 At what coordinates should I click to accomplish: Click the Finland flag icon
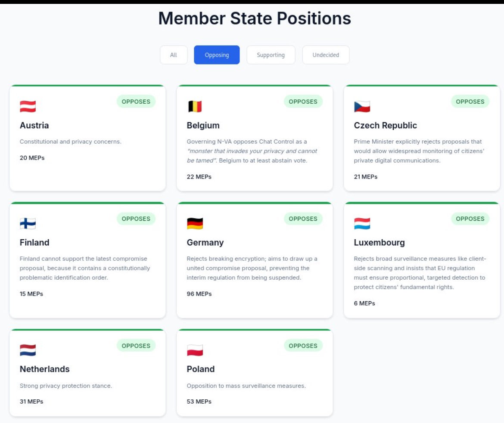[x=28, y=223]
